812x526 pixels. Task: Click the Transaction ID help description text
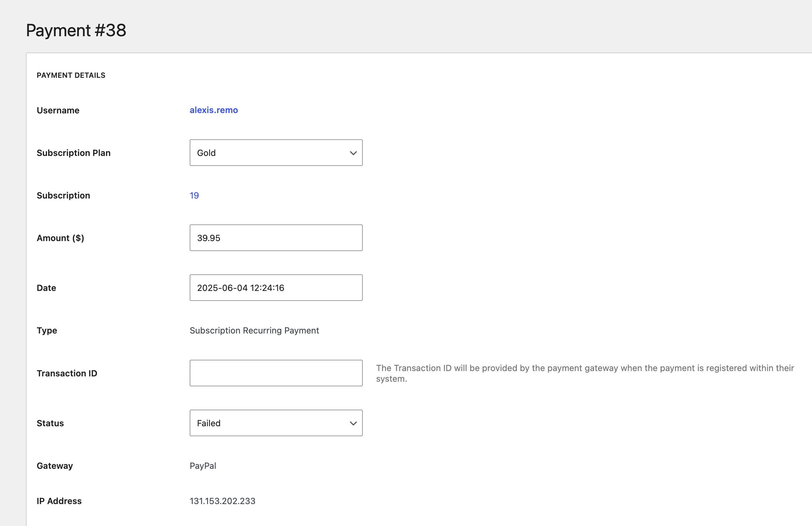585,373
